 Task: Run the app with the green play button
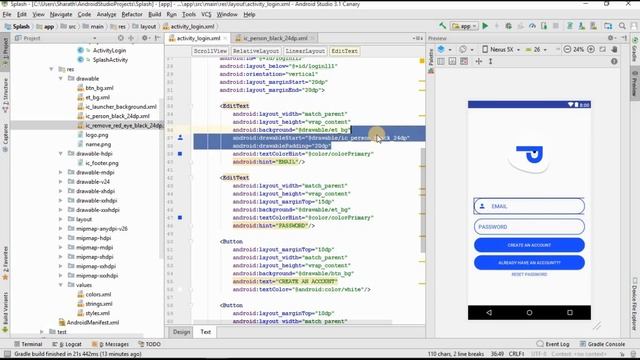coord(485,26)
